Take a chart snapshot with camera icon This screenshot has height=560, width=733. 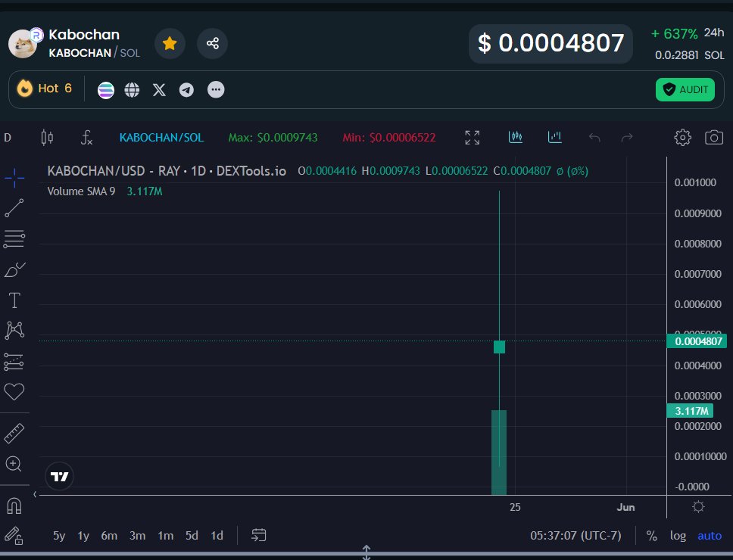pos(714,137)
